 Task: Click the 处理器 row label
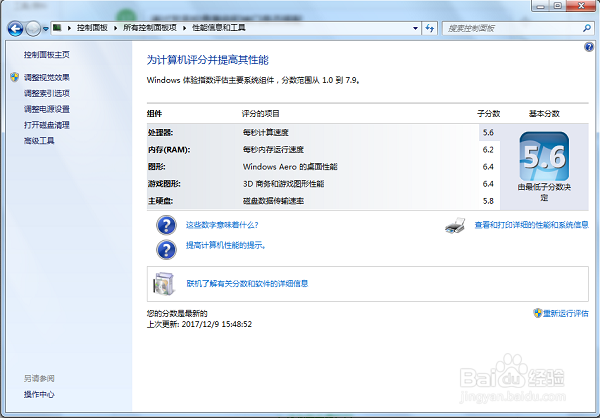(160, 132)
